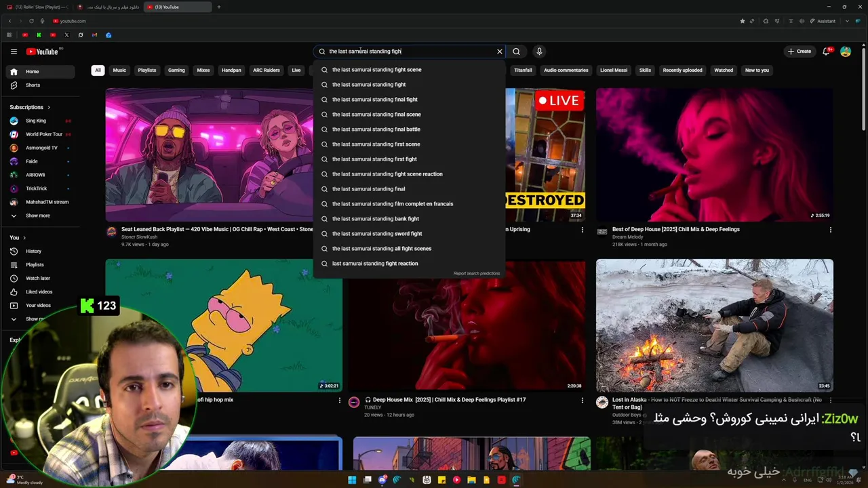The height and width of the screenshot is (488, 868).
Task: Open Shorts in the sidebar
Action: 42,85
